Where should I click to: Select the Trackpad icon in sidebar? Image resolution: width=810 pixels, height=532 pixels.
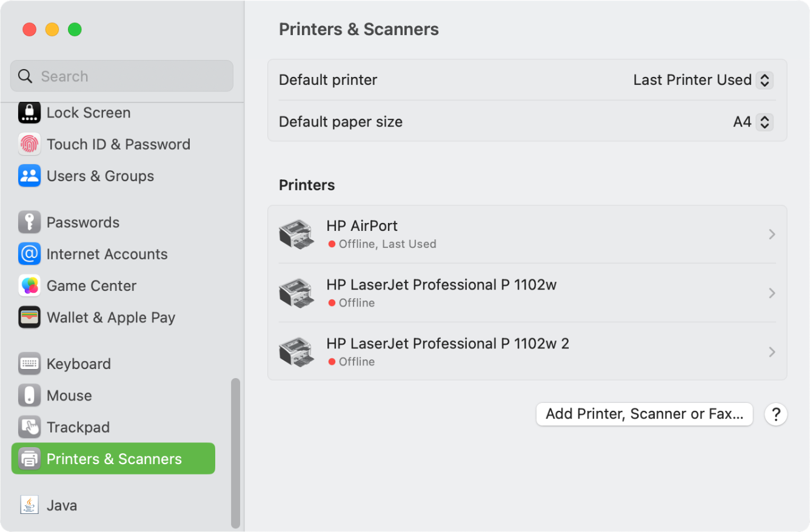coord(29,427)
